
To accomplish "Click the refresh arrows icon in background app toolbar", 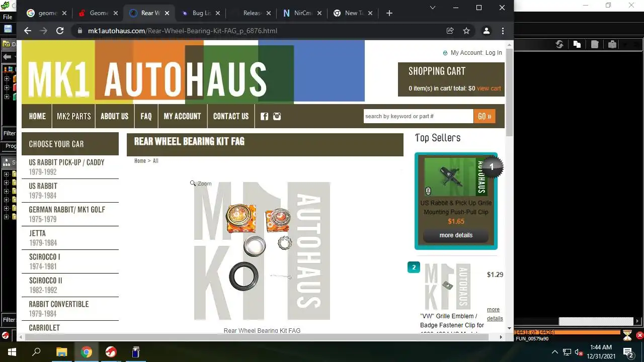I will (x=559, y=44).
